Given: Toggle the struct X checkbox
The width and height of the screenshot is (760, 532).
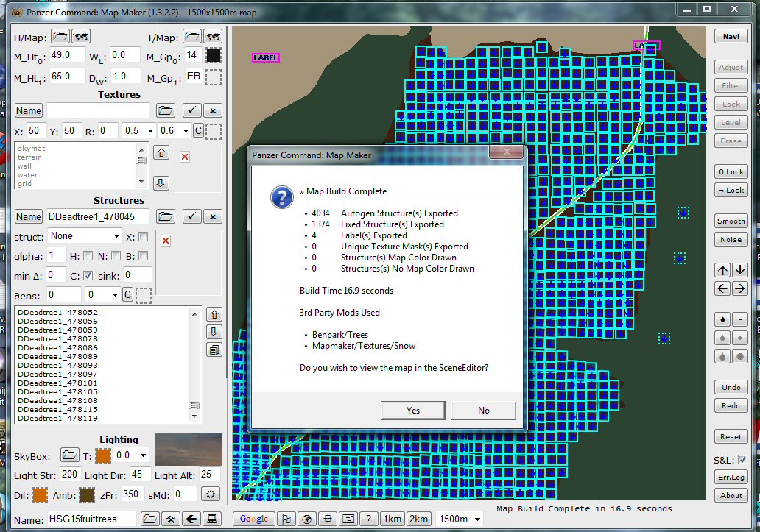Looking at the screenshot, I should (144, 237).
